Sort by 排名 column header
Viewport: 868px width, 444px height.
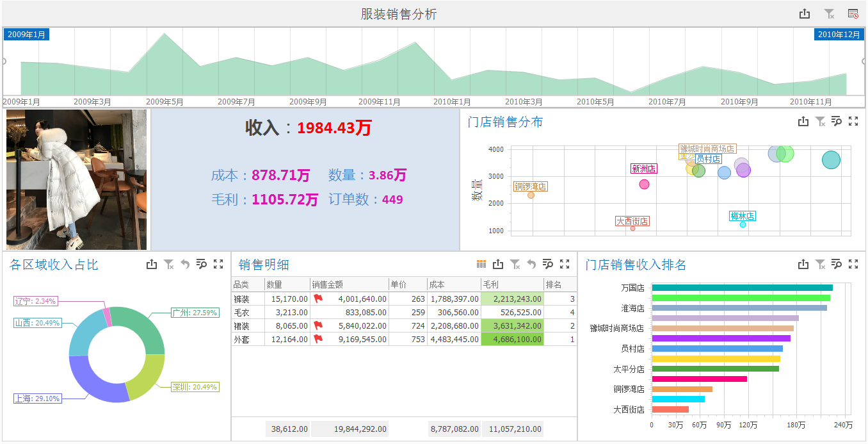click(560, 284)
